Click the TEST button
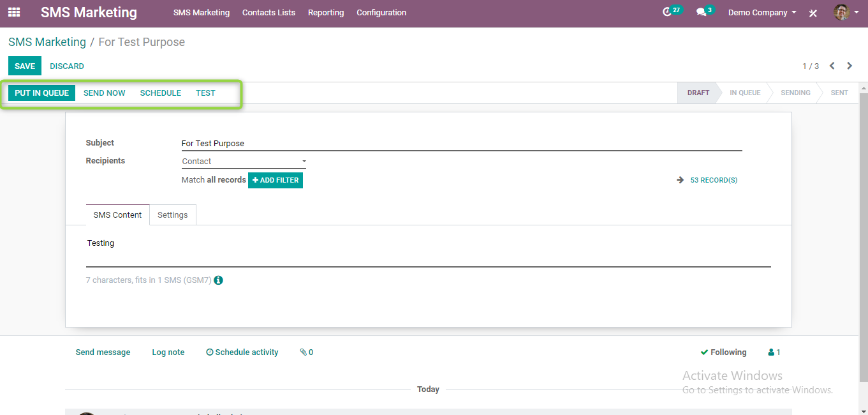This screenshot has height=415, width=868. click(x=205, y=93)
